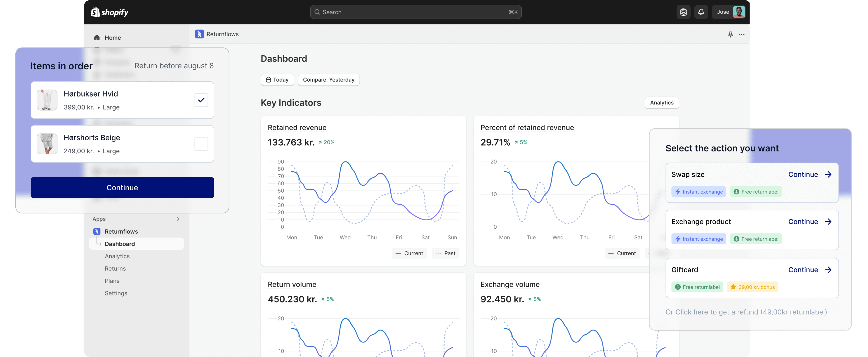The width and height of the screenshot is (868, 357).
Task: Click the 'Click here' refund link
Action: pyautogui.click(x=691, y=312)
